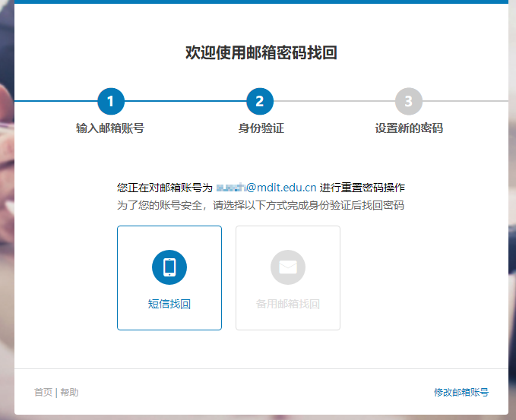Choose the 短信找回 text label
Viewport: 516px width, 420px height.
[169, 304]
